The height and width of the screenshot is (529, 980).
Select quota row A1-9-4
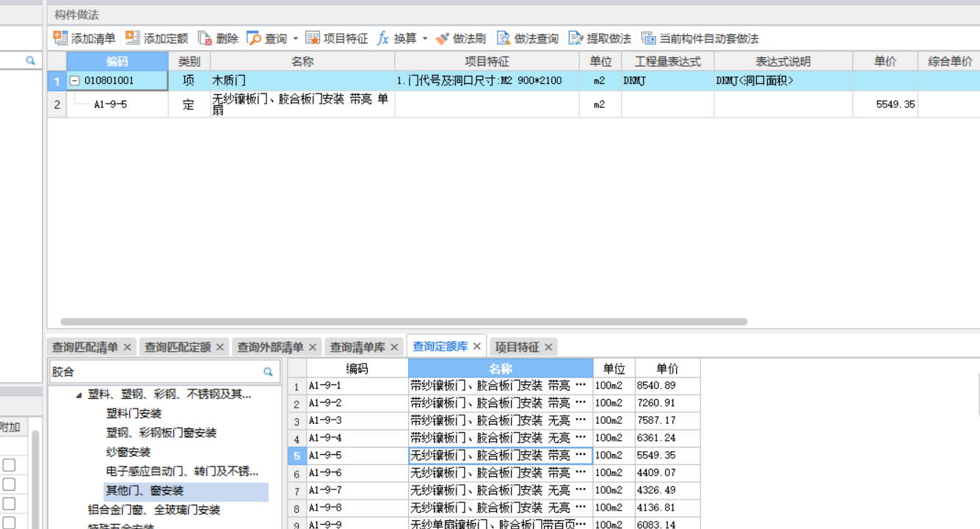(494, 439)
